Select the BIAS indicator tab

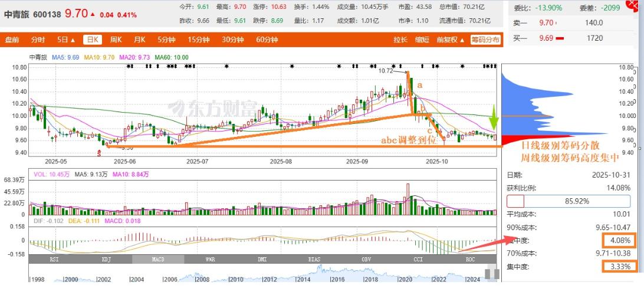314,259
